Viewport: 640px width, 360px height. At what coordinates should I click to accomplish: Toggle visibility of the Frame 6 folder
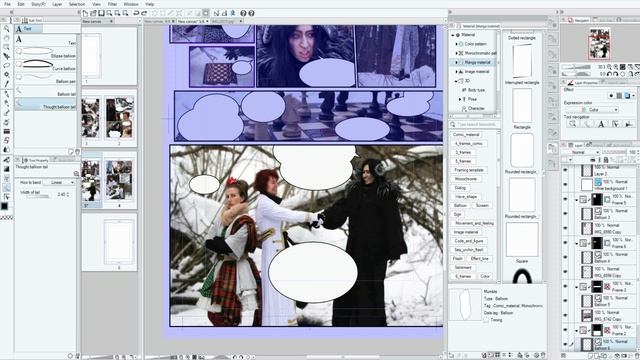[565, 243]
